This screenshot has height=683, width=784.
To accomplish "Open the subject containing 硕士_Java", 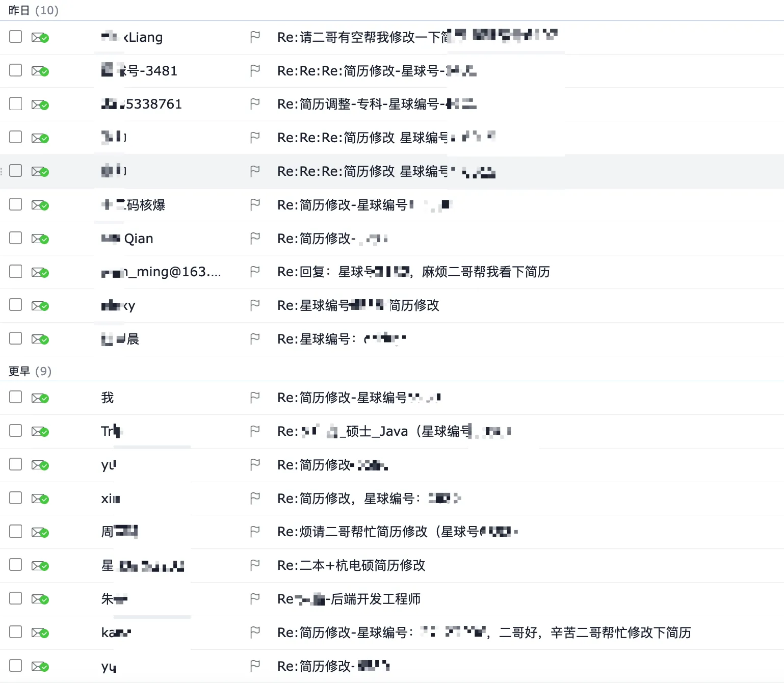I will pos(394,431).
